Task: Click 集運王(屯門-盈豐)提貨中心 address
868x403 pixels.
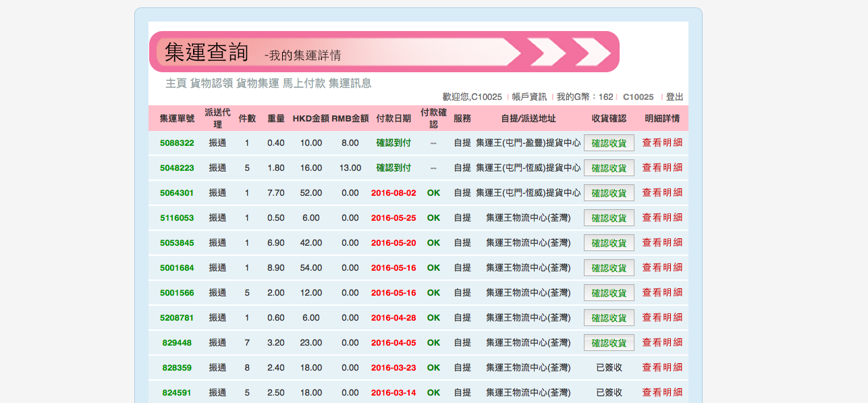Action: (528, 143)
